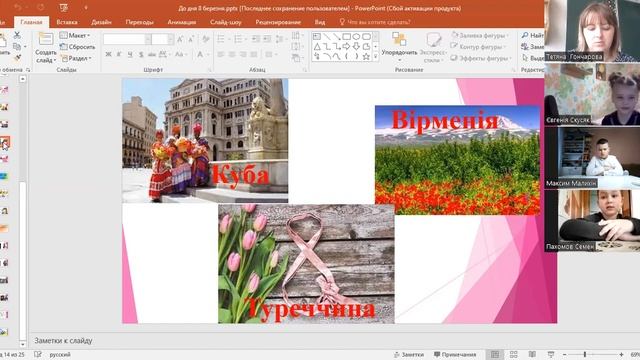Toggle Normal view button in status bar
The height and width of the screenshot is (360, 640).
pos(495,354)
